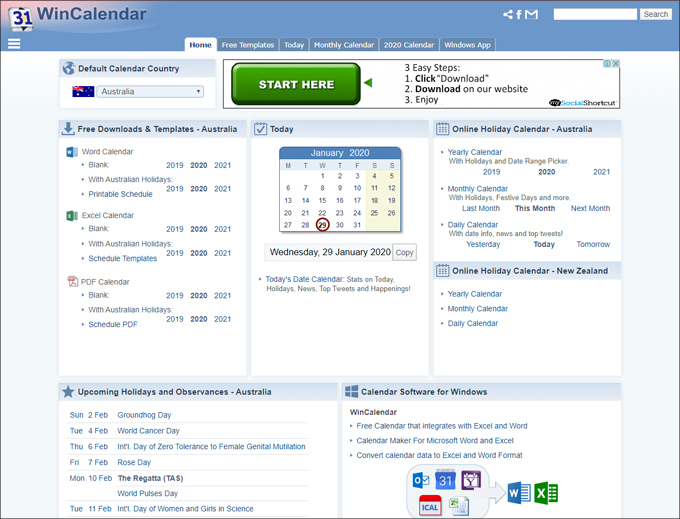Click the Excel Calendar icon

point(72,216)
